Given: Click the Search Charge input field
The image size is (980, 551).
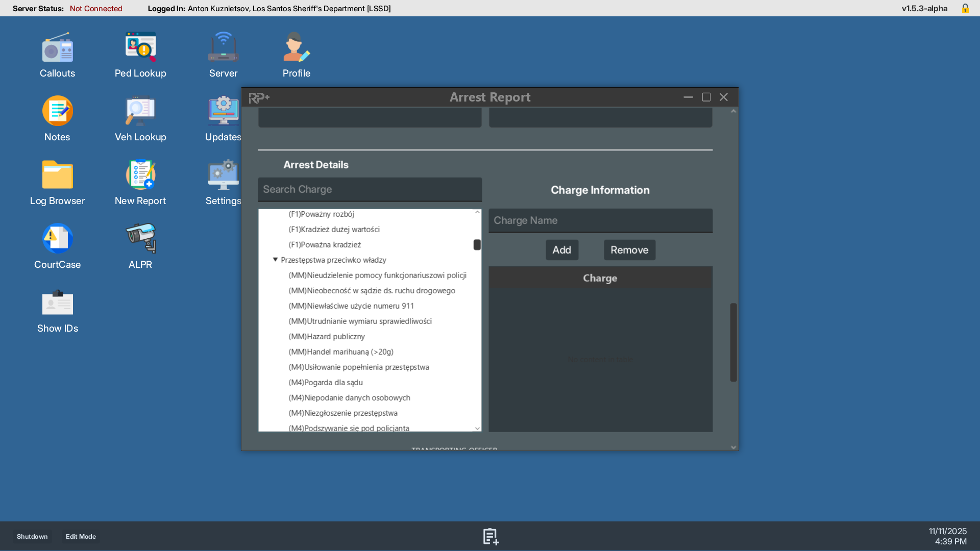Looking at the screenshot, I should [x=370, y=189].
